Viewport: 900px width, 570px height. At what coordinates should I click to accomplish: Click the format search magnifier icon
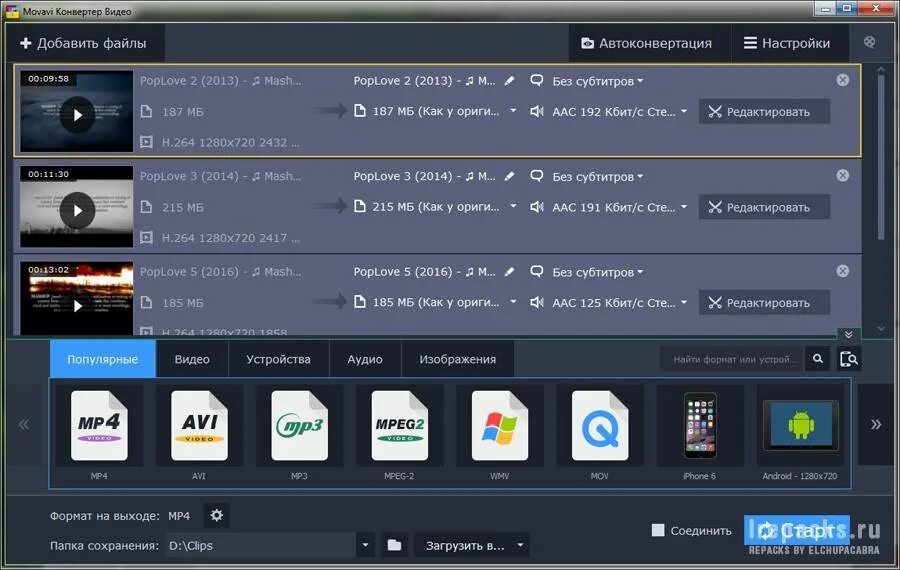point(818,359)
